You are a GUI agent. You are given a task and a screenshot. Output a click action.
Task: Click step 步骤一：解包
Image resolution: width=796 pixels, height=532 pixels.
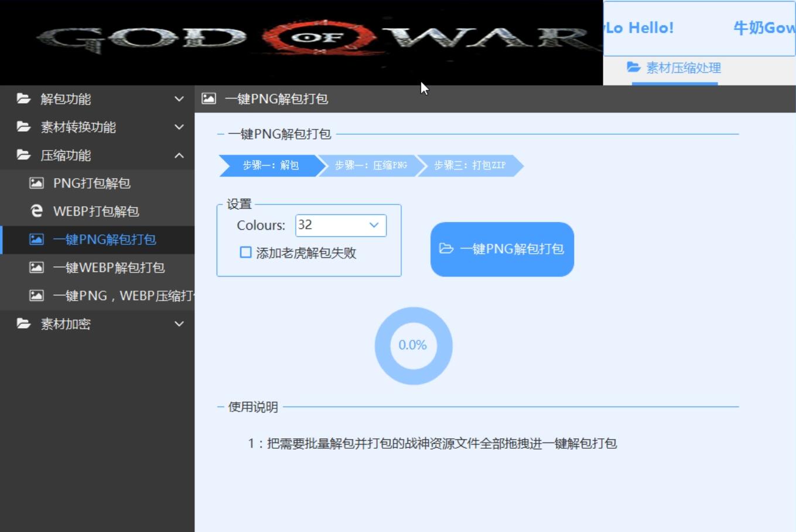[x=271, y=166]
